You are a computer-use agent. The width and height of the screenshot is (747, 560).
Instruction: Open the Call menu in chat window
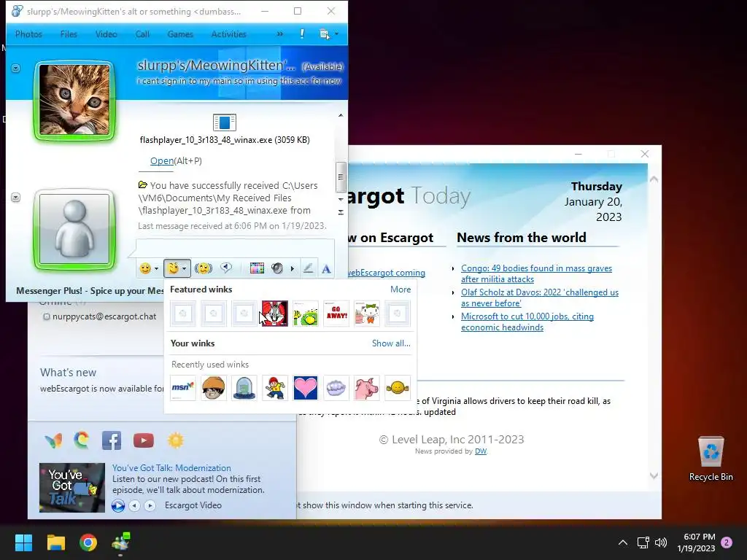(x=142, y=34)
